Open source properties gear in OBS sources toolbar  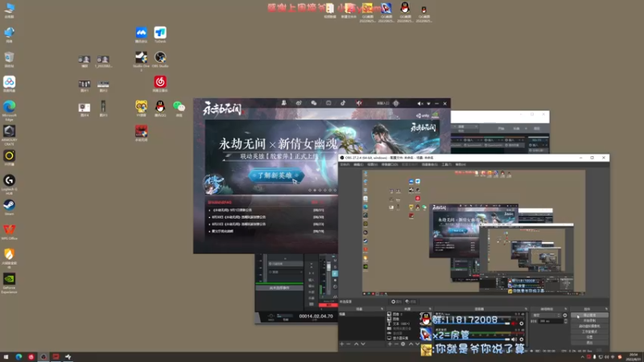[403, 344]
